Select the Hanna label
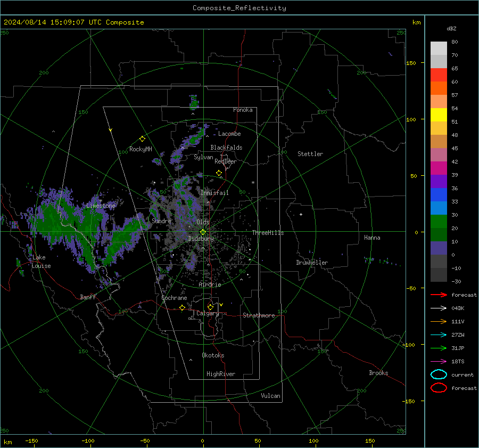The image size is (479, 448). [372, 238]
